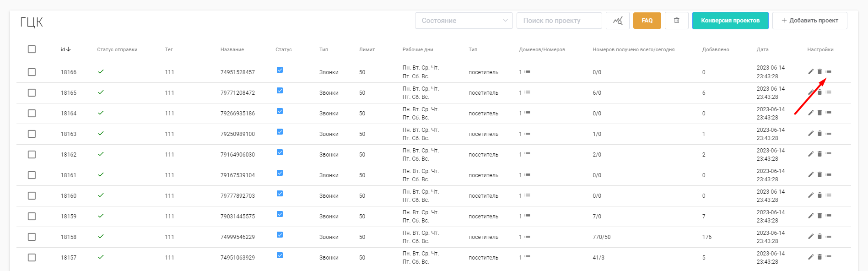Open list settings icon for project 18161

pos(829,174)
